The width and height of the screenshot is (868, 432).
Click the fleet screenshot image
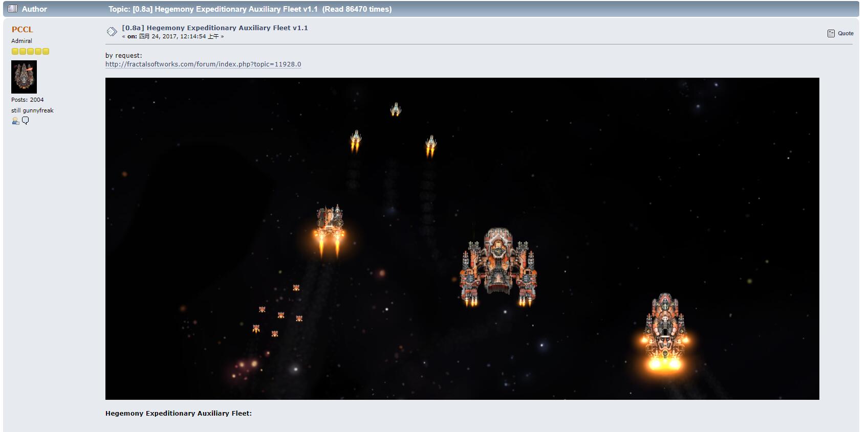[x=462, y=238]
